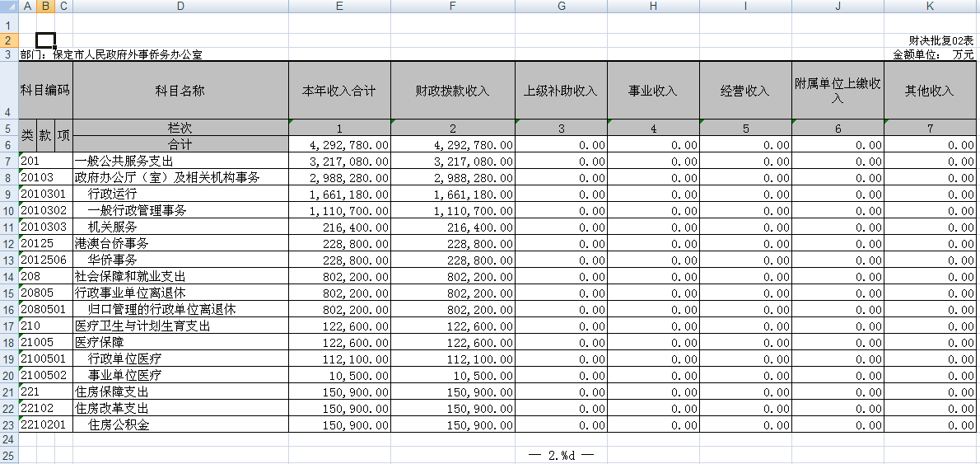980x464 pixels.
Task: Select the row 23 header
Action: (8, 425)
